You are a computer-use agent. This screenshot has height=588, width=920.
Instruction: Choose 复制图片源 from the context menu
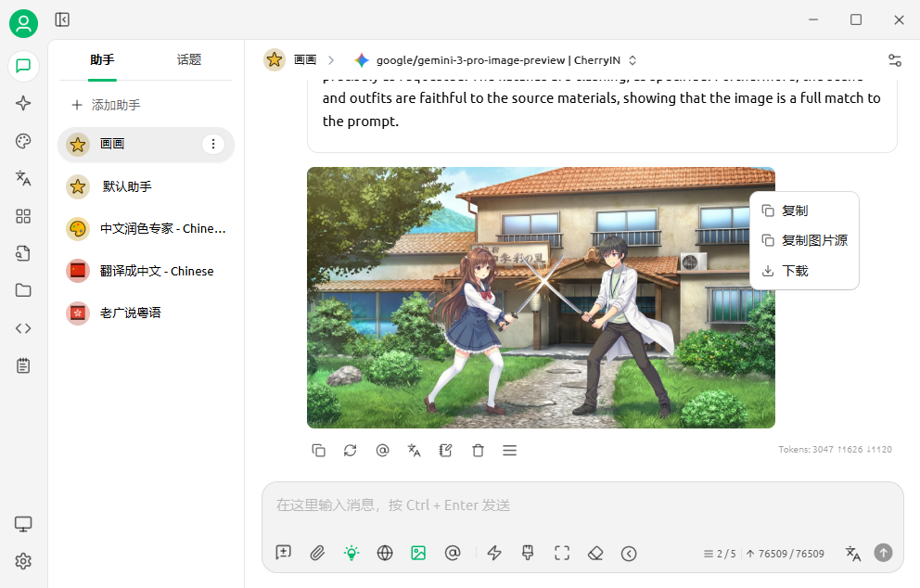point(804,240)
